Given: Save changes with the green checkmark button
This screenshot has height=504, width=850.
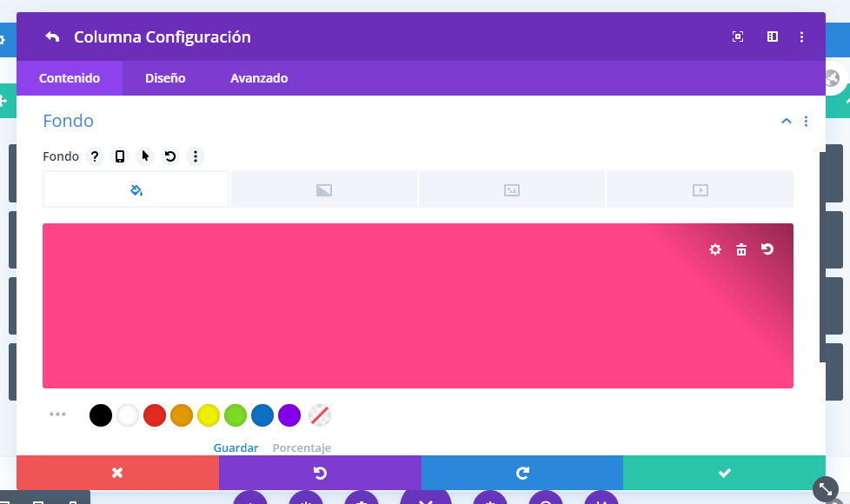Looking at the screenshot, I should (724, 473).
